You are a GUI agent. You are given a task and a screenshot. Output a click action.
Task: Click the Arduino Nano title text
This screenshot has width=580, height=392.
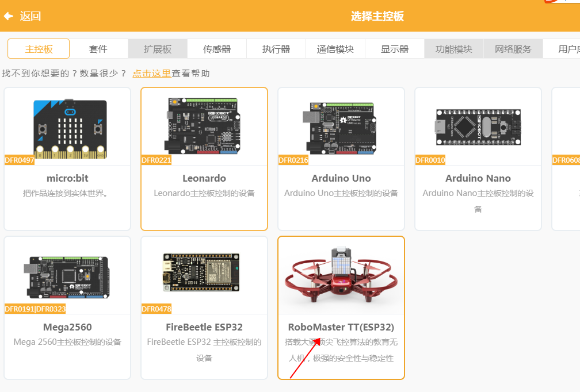478,178
